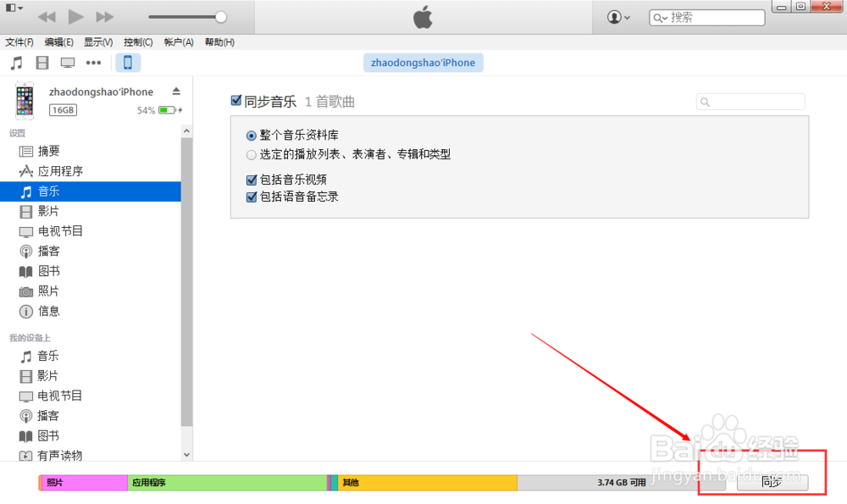The width and height of the screenshot is (847, 504).
Task: Click the iPhone device thumbnail image
Action: point(25,101)
